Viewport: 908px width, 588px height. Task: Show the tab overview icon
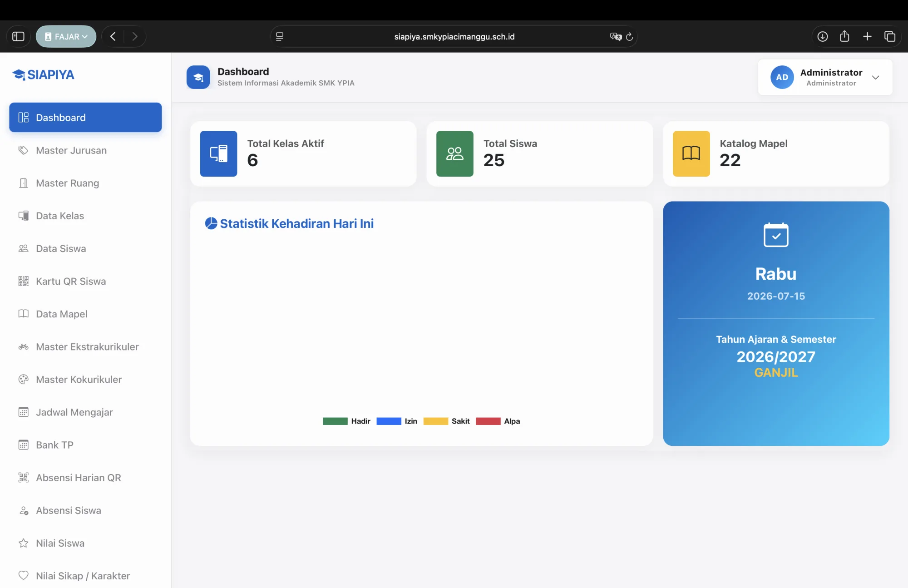[x=890, y=36]
